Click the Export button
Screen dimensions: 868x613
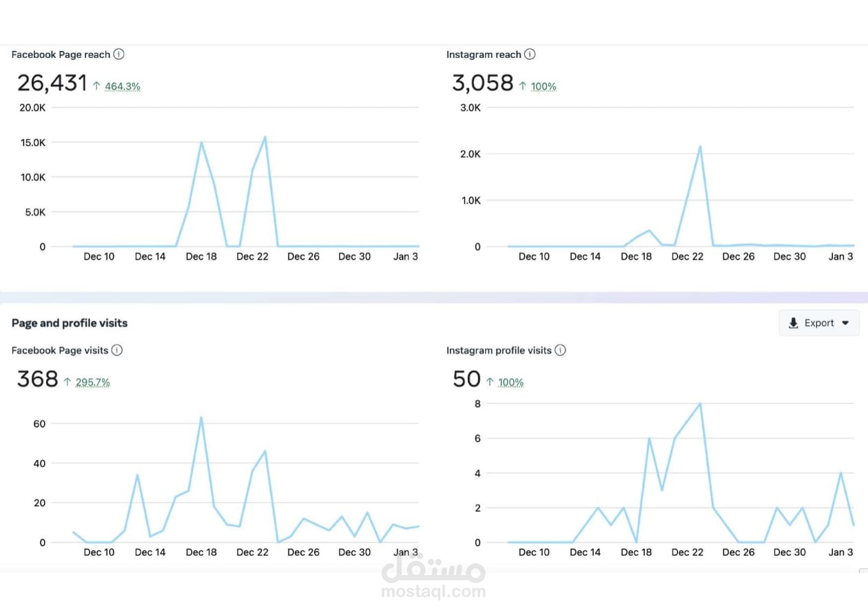819,323
